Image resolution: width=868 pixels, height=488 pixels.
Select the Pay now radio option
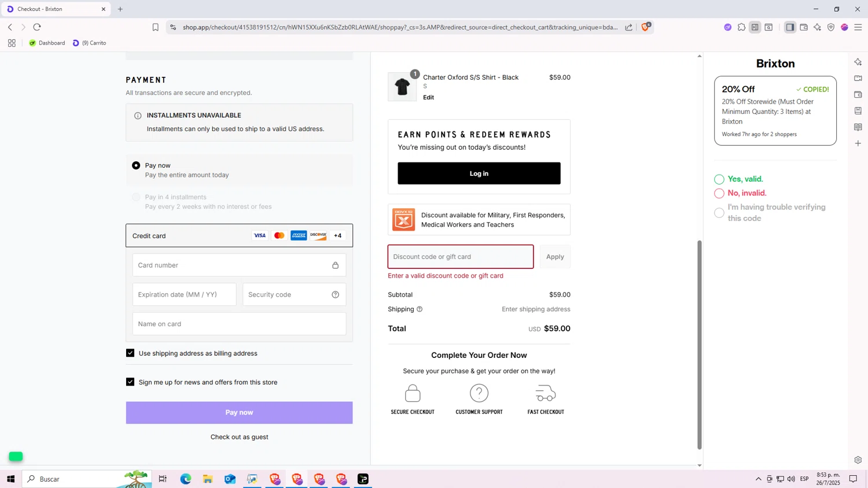(136, 165)
